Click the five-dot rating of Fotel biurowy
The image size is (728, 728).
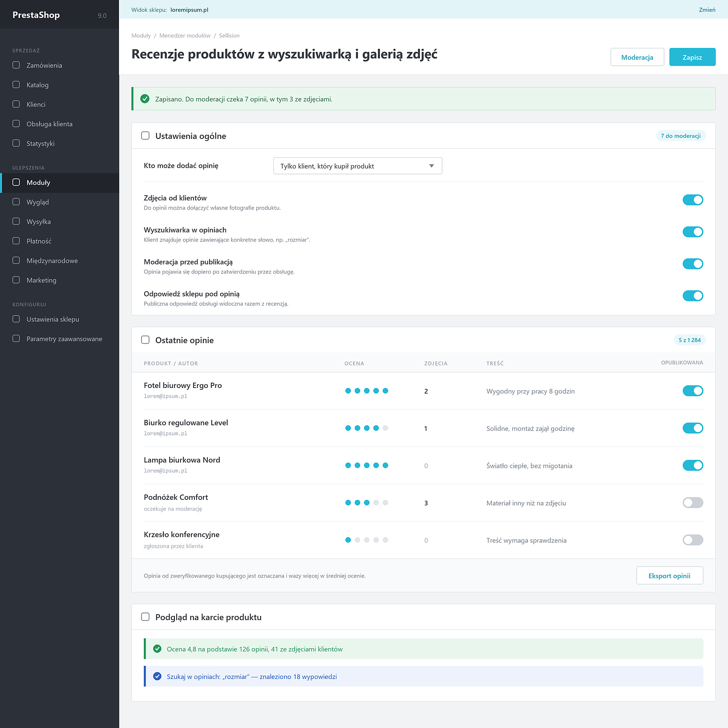[x=367, y=391]
